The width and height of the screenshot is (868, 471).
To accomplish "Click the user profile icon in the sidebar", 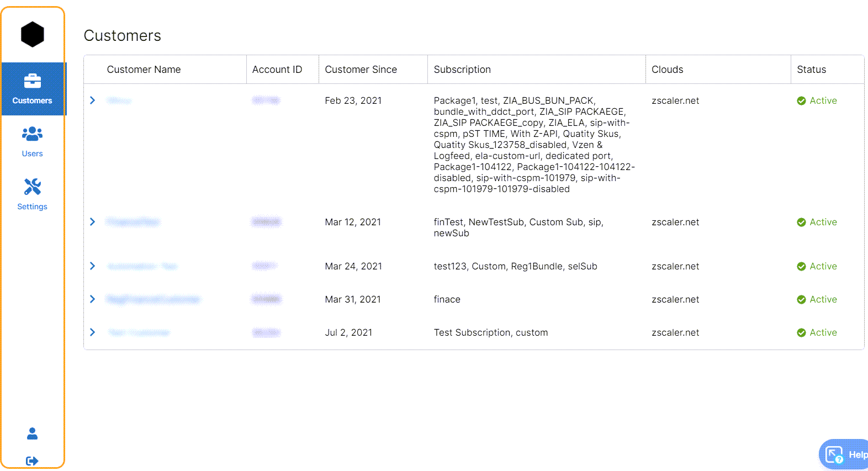I will pyautogui.click(x=33, y=433).
